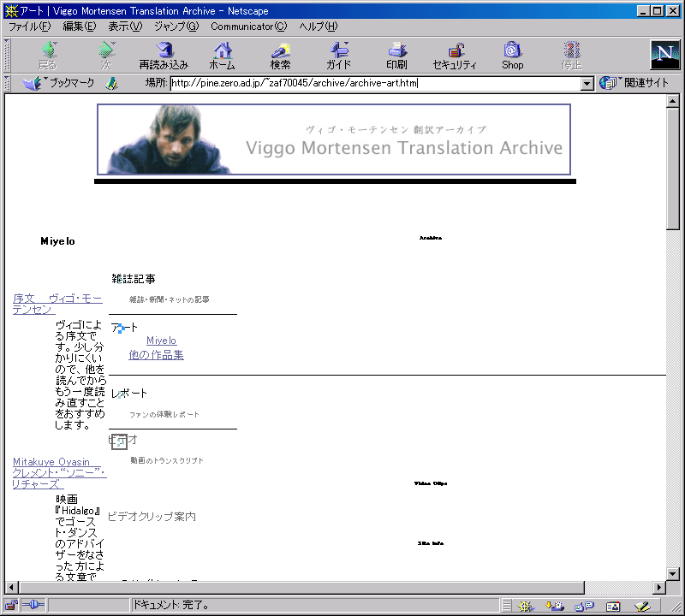Click the 次 (Forward) toolbar icon
685x616 pixels.
106,56
